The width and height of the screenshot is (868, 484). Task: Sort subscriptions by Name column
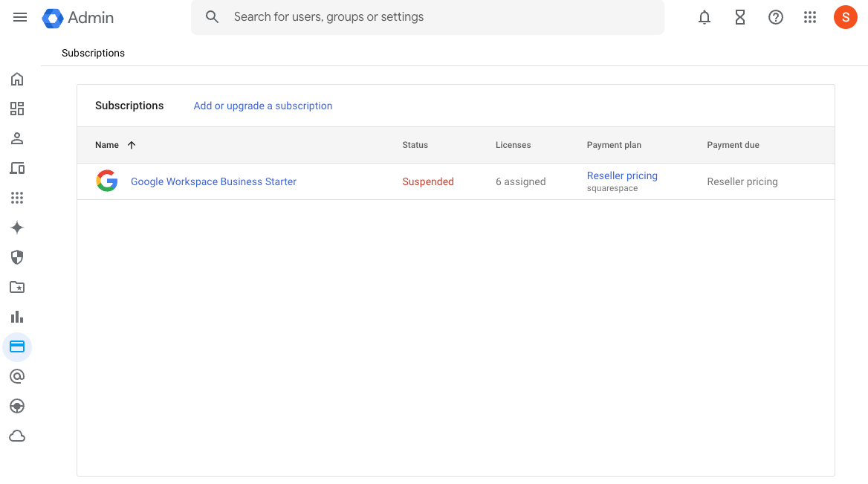point(108,145)
